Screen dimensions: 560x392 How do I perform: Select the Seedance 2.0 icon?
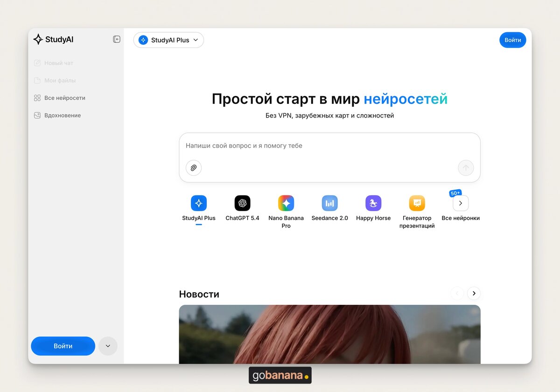330,203
